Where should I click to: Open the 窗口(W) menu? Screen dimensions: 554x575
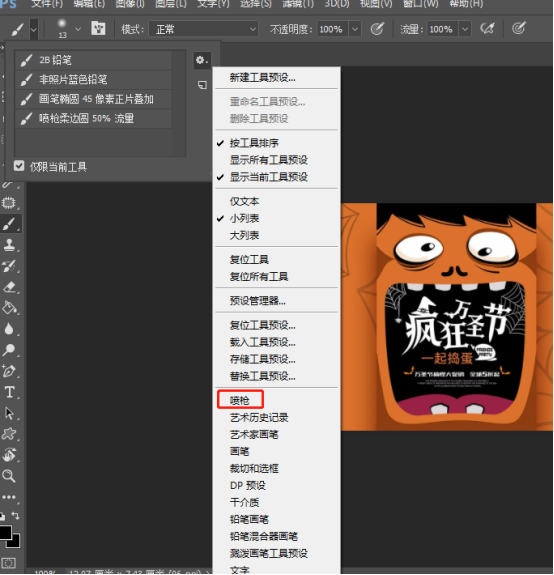coord(421,4)
